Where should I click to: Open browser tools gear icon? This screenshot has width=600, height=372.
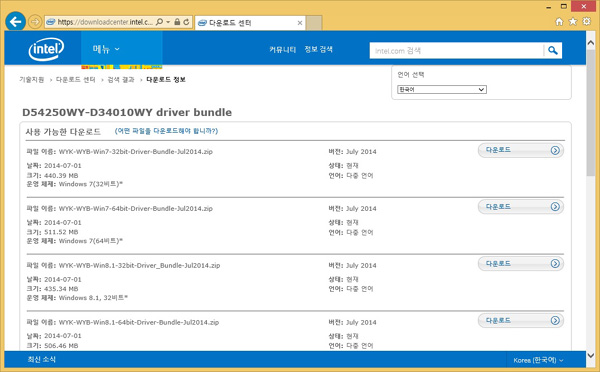coord(586,21)
